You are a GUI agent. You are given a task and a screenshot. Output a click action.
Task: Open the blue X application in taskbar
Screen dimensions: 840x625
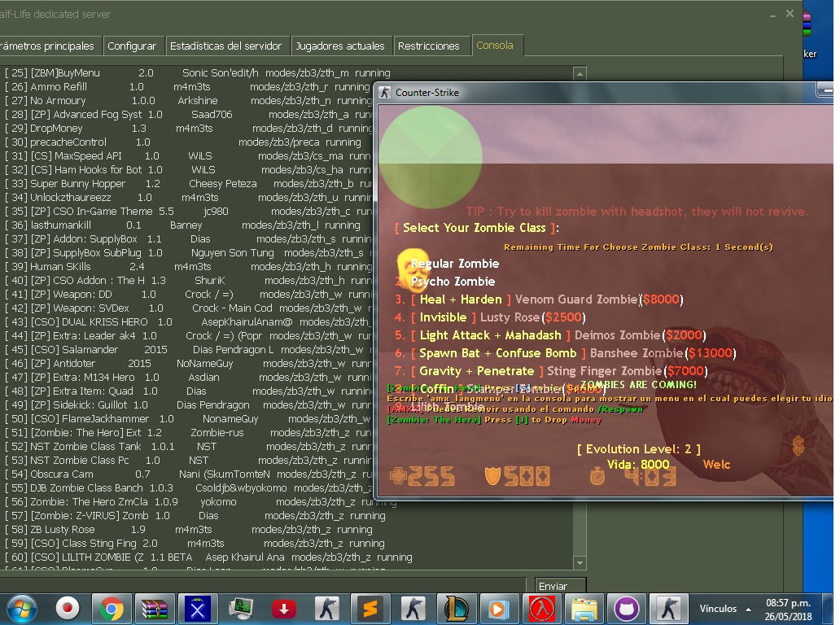point(198,609)
